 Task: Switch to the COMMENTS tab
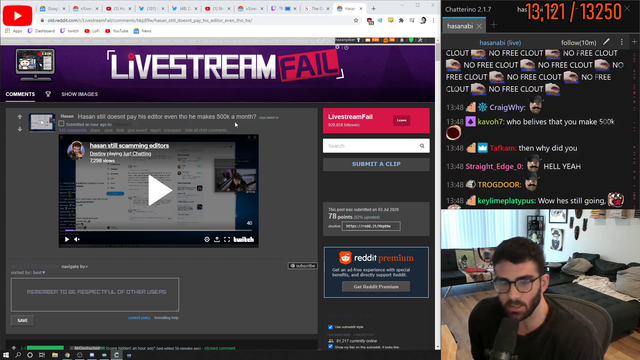(20, 94)
